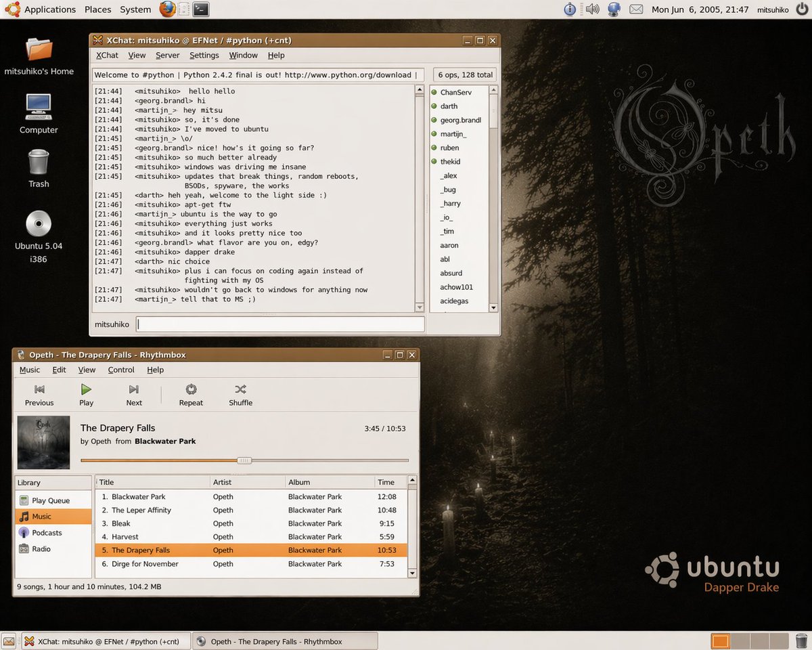Viewport: 812px width, 650px height.
Task: Toggle Repeat mode in Rhythmbox
Action: coord(191,395)
